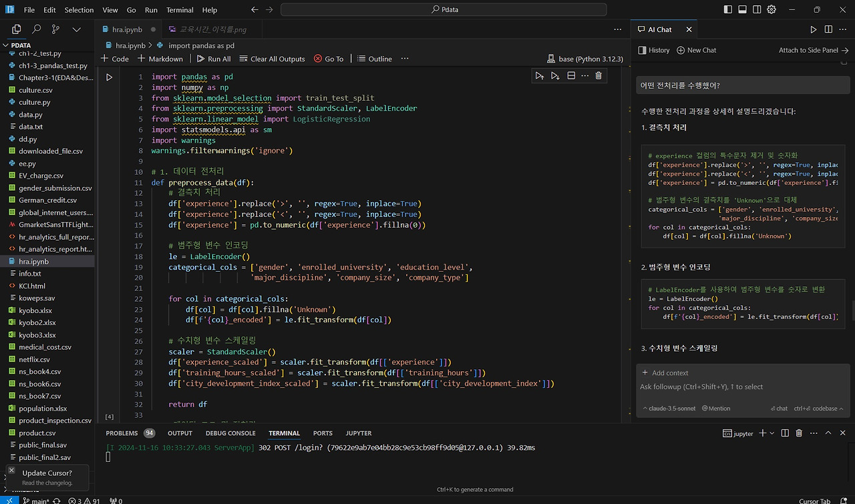This screenshot has height=504, width=855.
Task: Delete the cell using the trash icon
Action: point(598,76)
